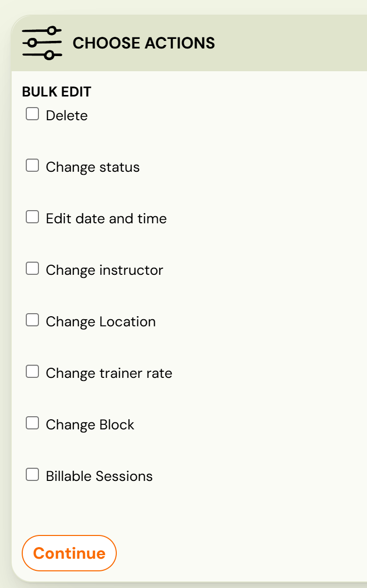Tick the Delete checkbox
Viewport: 367px width, 588px height.
pos(32,114)
